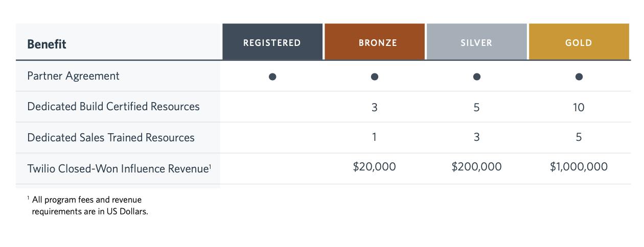Select the SILVER column header
644x247 pixels.
477,42
